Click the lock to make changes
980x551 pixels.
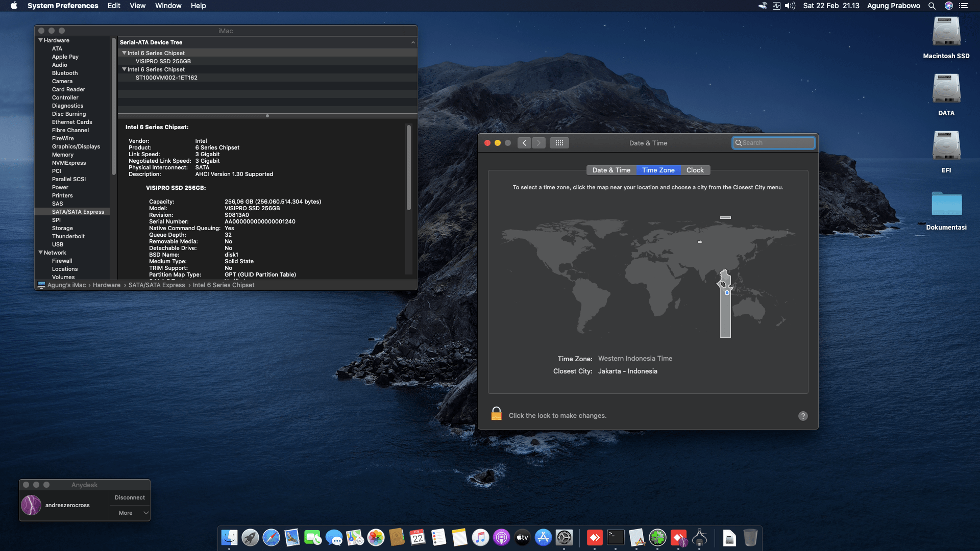(x=496, y=414)
